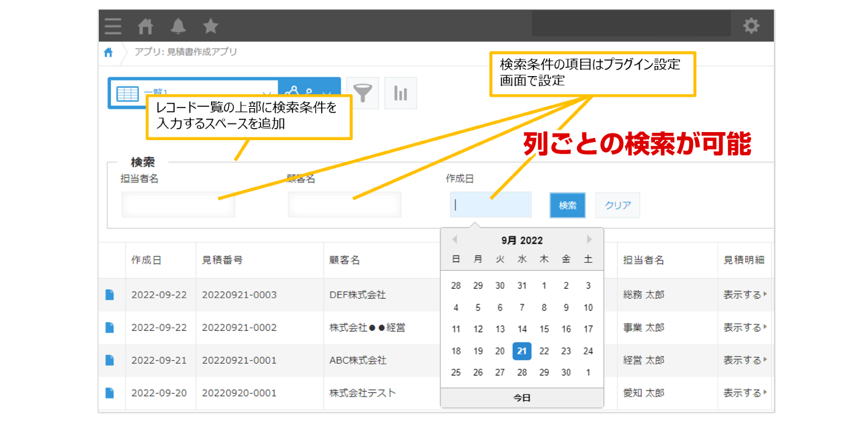The width and height of the screenshot is (868, 427).
Task: Open the graph icon for charts
Action: 400,93
